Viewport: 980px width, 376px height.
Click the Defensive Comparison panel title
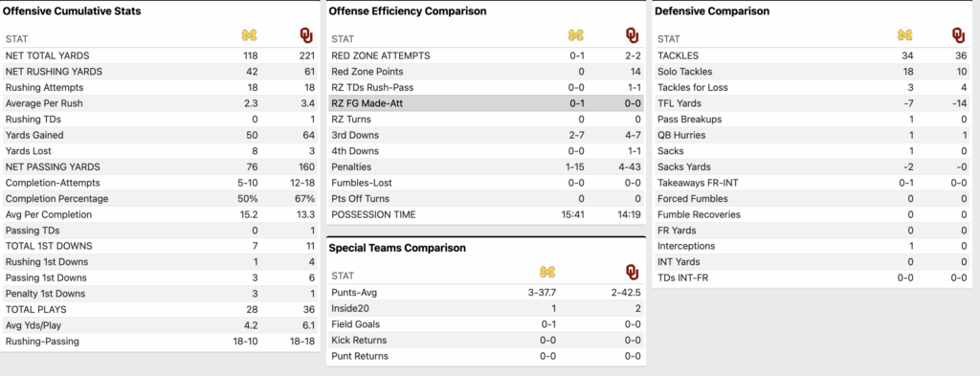pyautogui.click(x=712, y=11)
